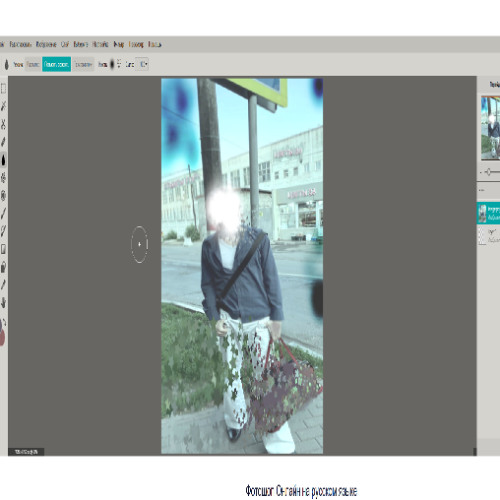Viewport: 500px width, 500px height.
Task: Select the round tool above the diagonal pen icon
Action: [x=3, y=196]
